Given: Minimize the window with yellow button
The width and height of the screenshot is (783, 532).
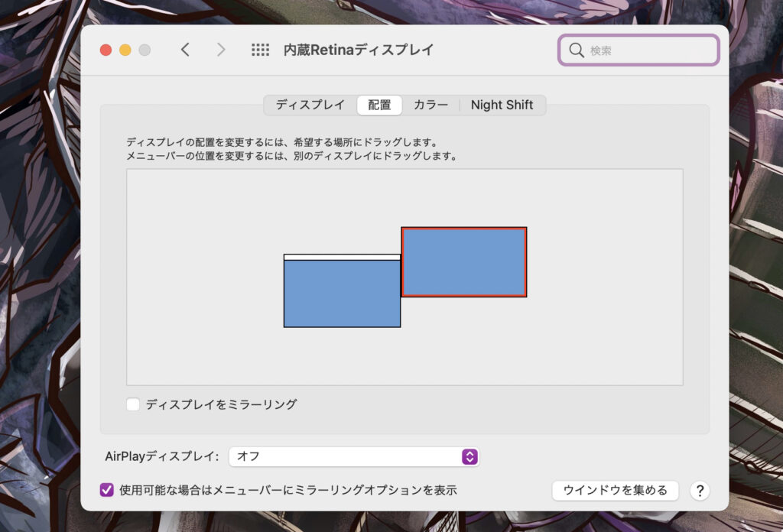Looking at the screenshot, I should [x=125, y=50].
